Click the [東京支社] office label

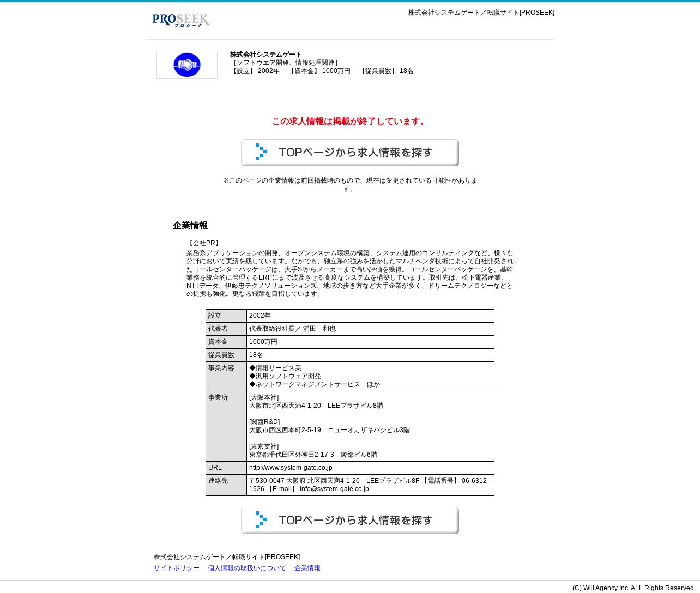(264, 446)
